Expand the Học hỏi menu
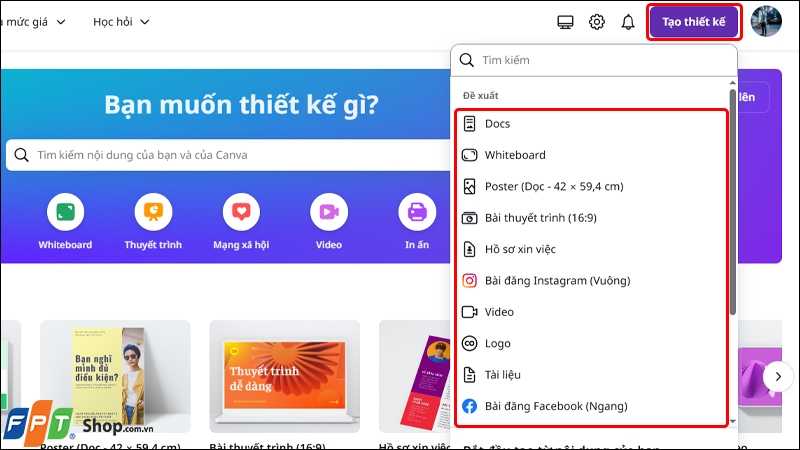Image resolution: width=800 pixels, height=450 pixels. tap(121, 22)
